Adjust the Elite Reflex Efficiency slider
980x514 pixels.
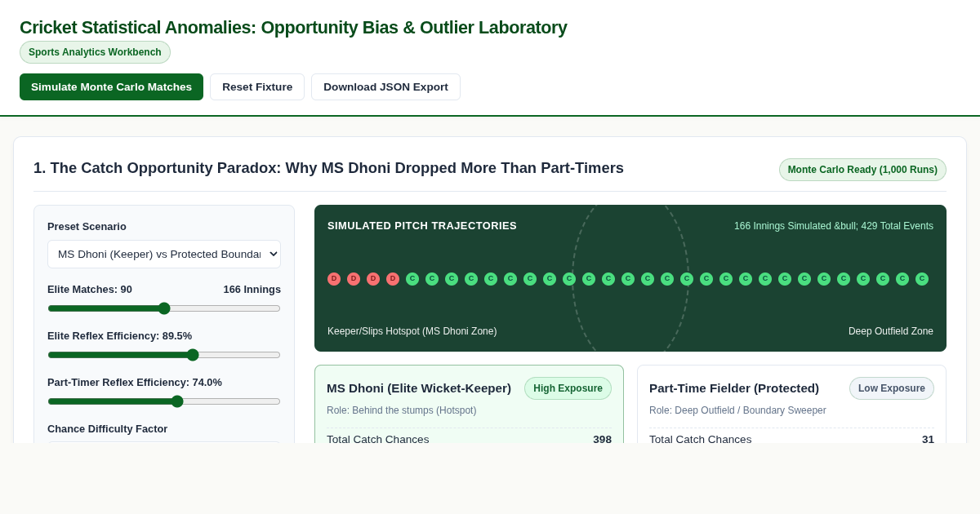click(164, 355)
